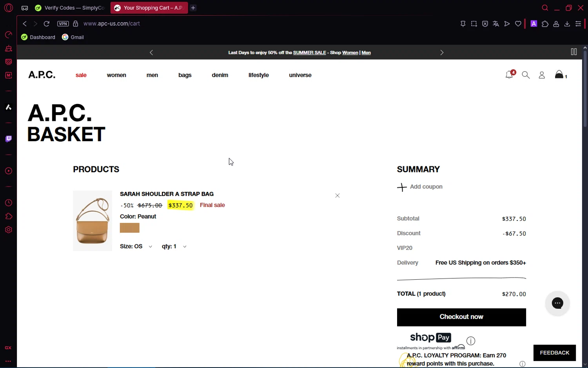Follow the SUMMER SALE banner link
Image resolution: width=588 pixels, height=368 pixels.
[x=309, y=53]
